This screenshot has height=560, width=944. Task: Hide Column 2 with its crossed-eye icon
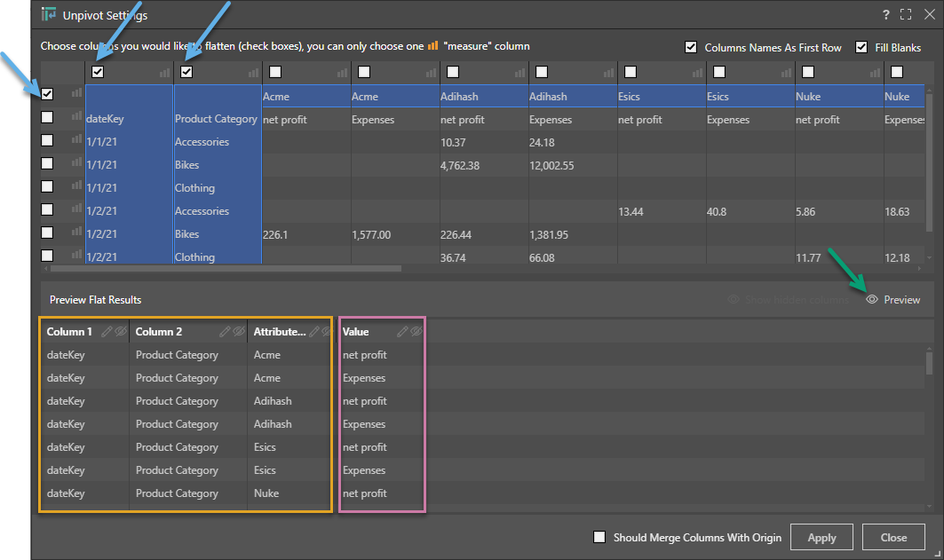(239, 332)
